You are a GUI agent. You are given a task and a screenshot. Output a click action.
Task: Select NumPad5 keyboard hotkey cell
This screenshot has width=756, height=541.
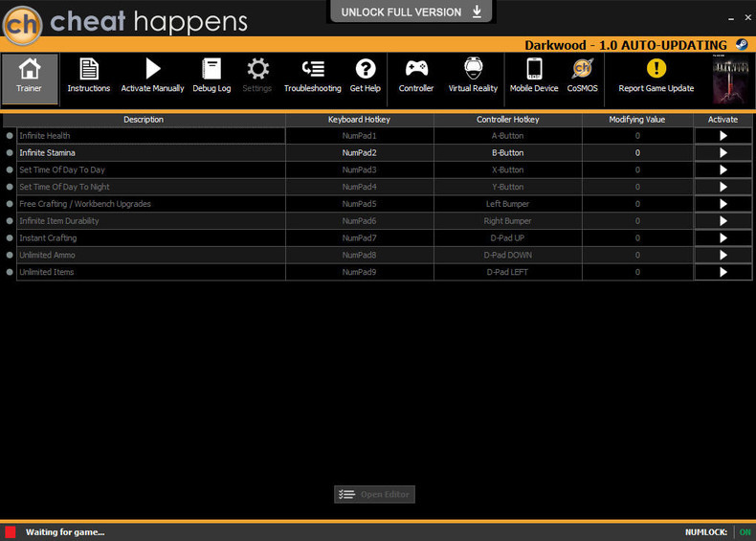pos(359,204)
